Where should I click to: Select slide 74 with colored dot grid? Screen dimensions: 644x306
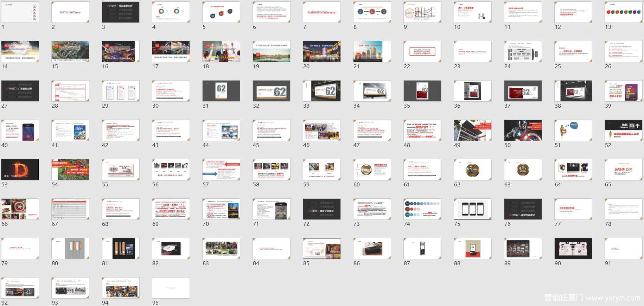pyautogui.click(x=422, y=209)
